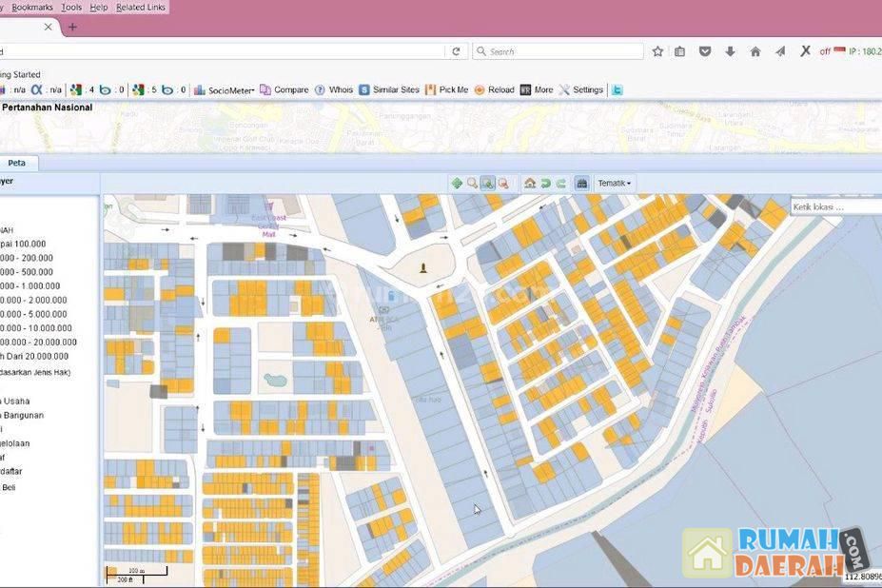
Task: Select the zoom-out tool with red magnifier
Action: (502, 184)
